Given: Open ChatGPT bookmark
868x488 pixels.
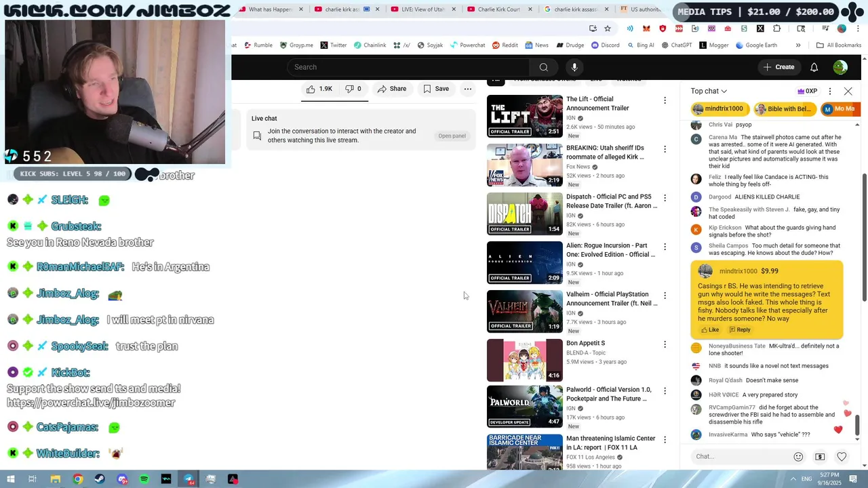Looking at the screenshot, I should tap(676, 45).
